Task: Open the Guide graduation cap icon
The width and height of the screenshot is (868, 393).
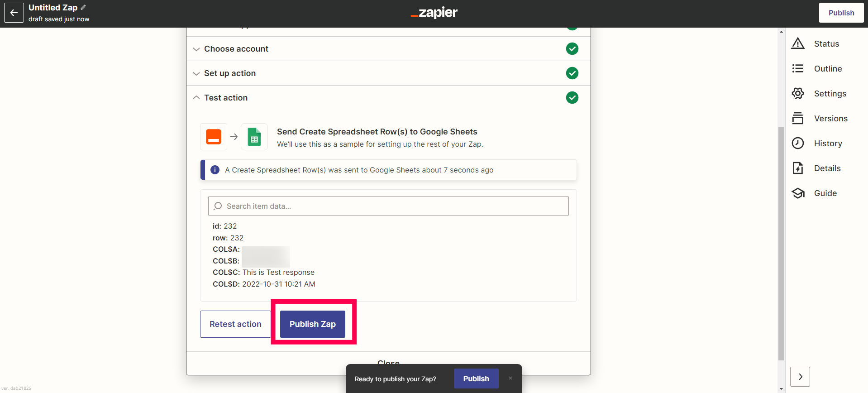Action: click(x=798, y=193)
